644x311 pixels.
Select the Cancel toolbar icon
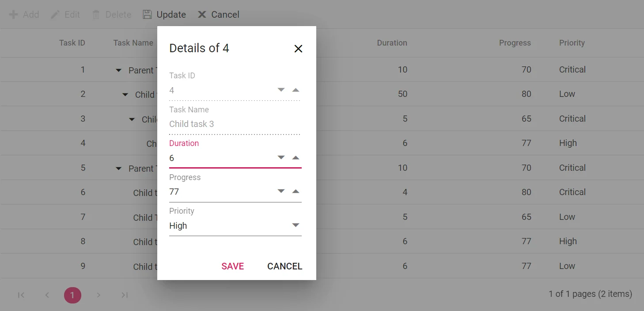202,14
